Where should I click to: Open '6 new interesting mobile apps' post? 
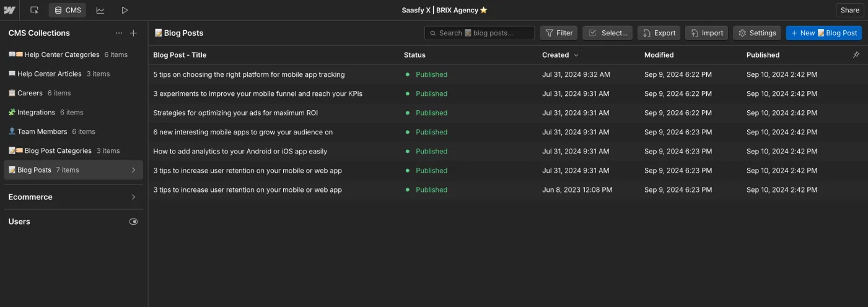click(243, 132)
